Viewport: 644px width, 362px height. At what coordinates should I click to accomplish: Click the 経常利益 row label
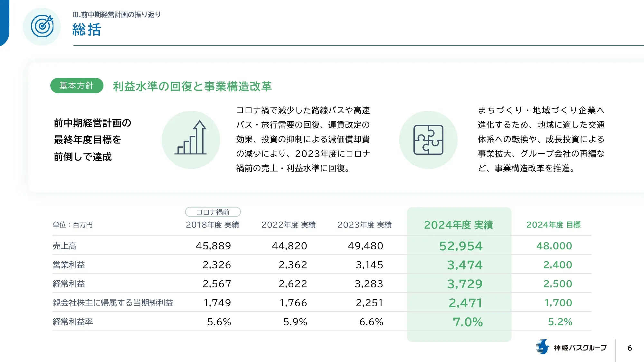pyautogui.click(x=69, y=284)
